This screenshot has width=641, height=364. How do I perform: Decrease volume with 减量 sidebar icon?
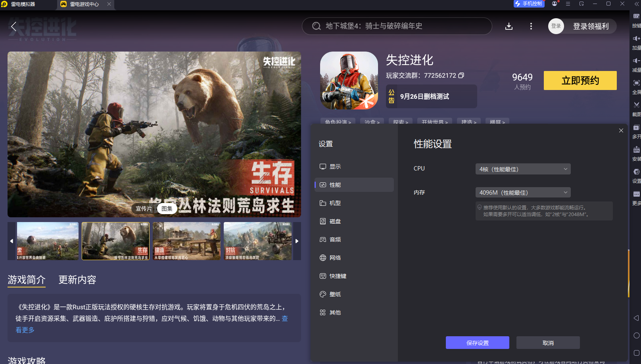point(636,65)
